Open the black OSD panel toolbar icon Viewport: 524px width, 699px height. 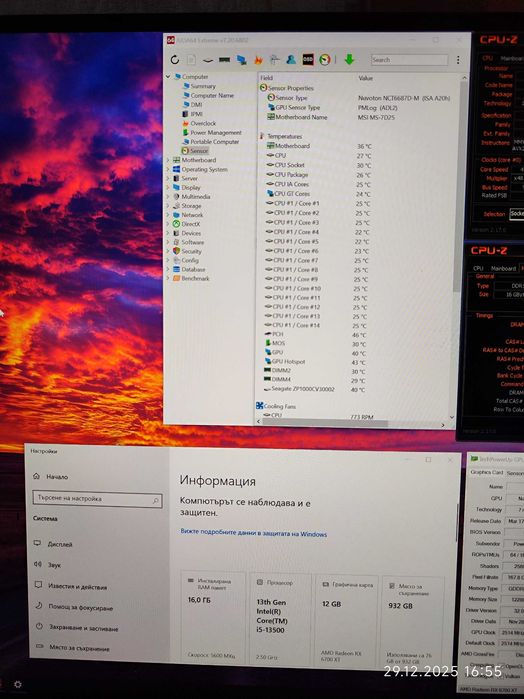tap(308, 59)
